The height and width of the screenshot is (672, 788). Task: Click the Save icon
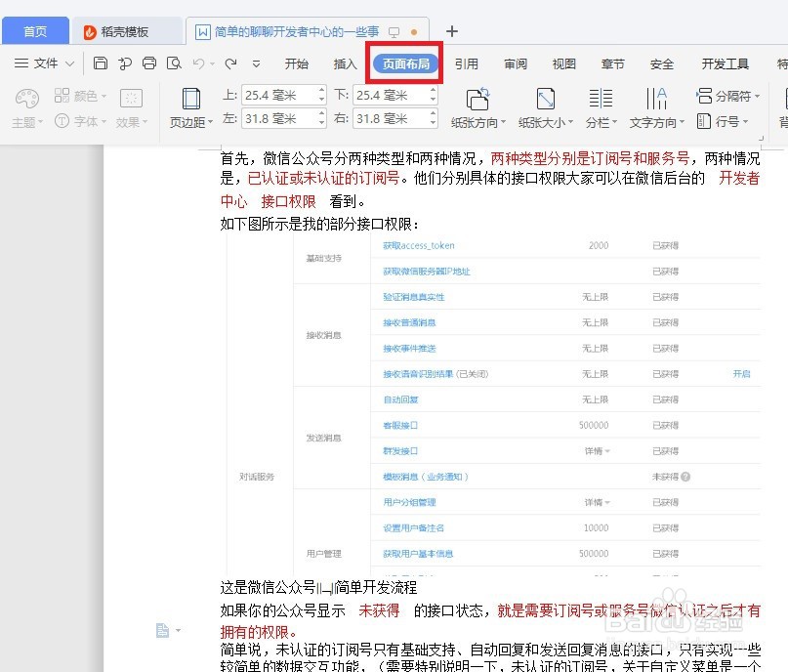(102, 62)
